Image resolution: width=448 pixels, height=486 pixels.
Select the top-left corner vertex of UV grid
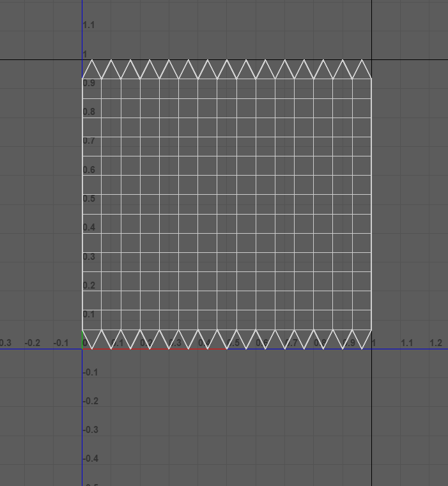click(x=82, y=79)
